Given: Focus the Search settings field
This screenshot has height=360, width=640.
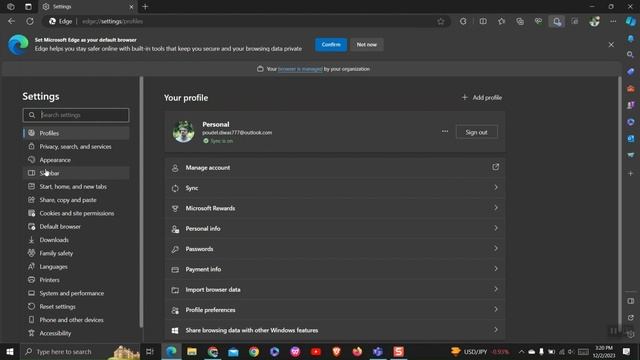Looking at the screenshot, I should tap(76, 115).
